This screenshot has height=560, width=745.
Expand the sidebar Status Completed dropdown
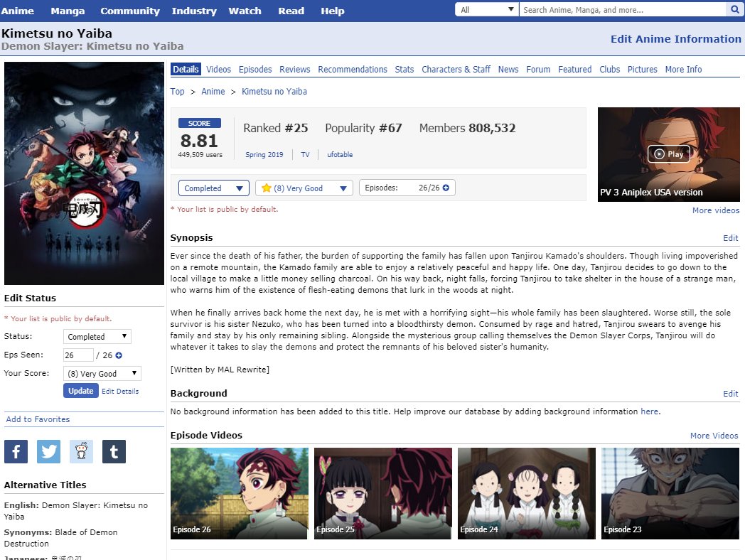point(97,336)
